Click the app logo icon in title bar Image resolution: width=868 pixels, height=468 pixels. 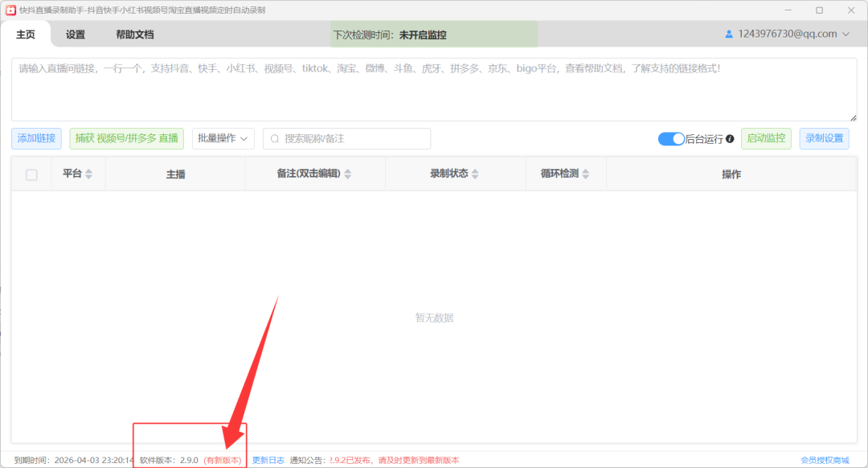tap(10, 10)
